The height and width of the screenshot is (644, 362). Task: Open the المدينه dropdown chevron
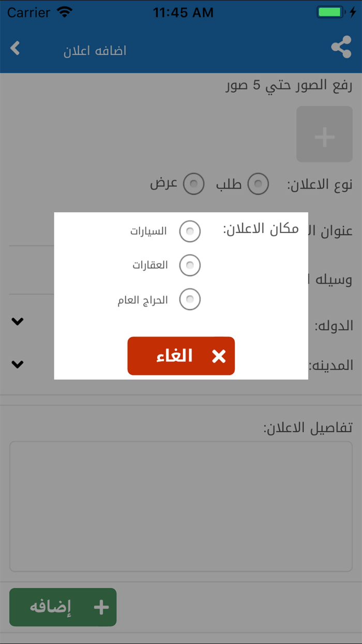coord(17,364)
